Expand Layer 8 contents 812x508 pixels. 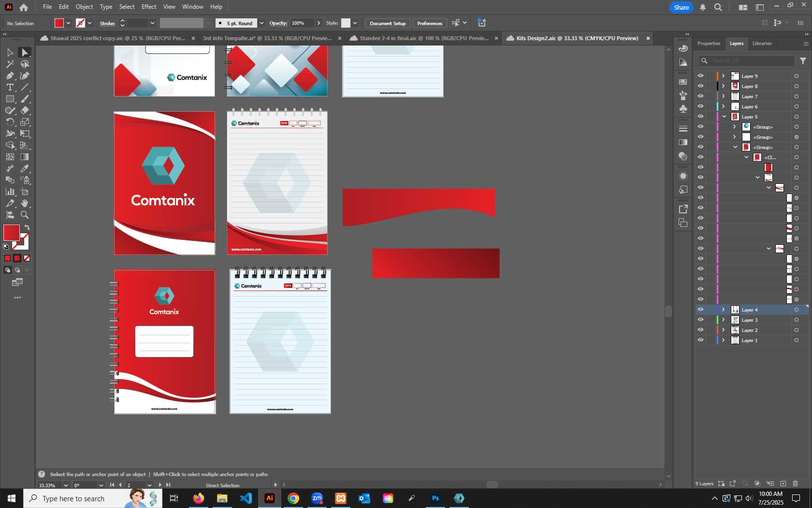point(724,86)
